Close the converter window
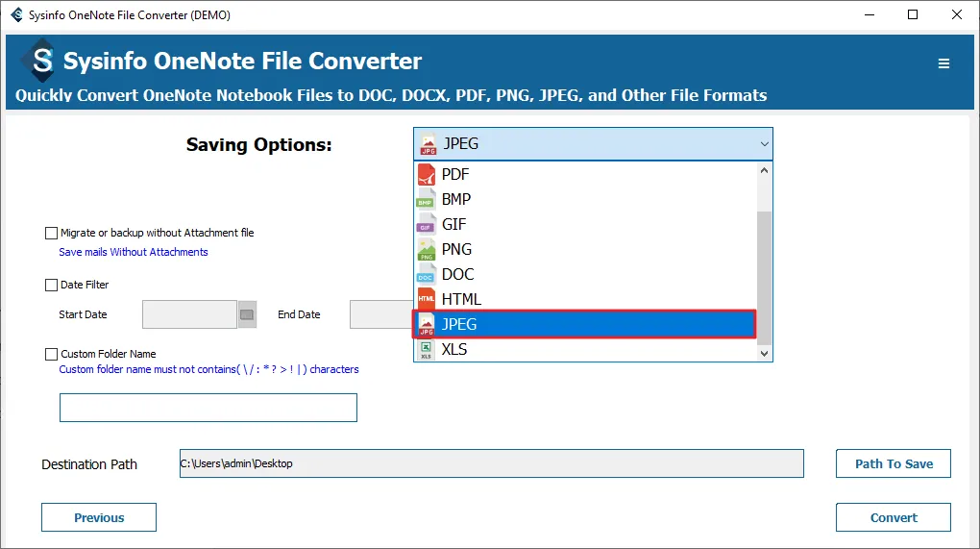Image resolution: width=980 pixels, height=549 pixels. (956, 14)
